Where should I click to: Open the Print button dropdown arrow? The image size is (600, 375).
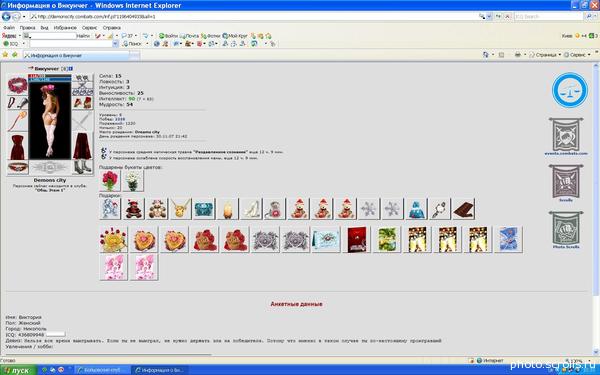click(x=524, y=55)
